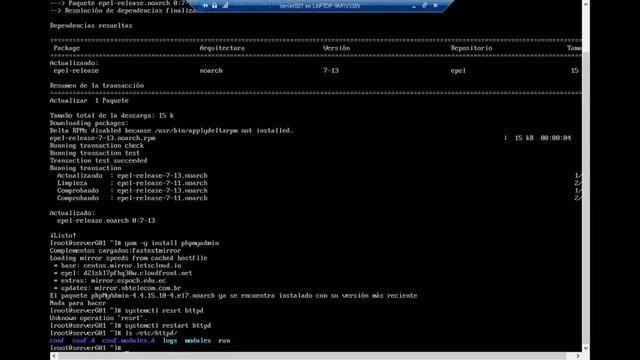Click the '¡Listo!' line
The width and height of the screenshot is (640, 360).
point(63,236)
